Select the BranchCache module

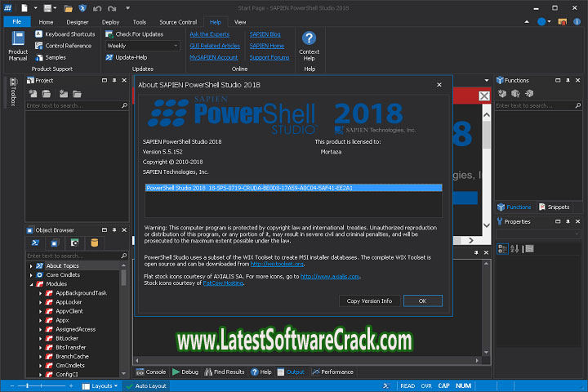click(x=72, y=356)
